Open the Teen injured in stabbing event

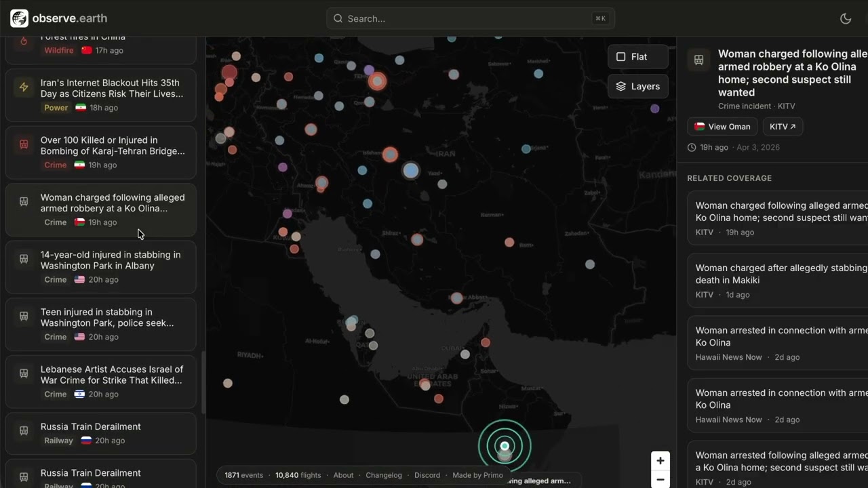coord(101,324)
